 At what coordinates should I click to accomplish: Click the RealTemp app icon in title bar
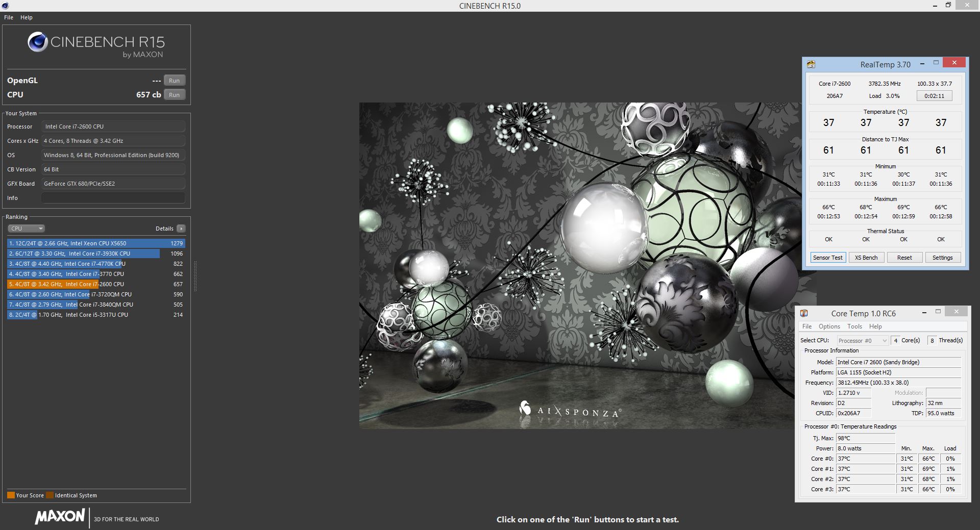(x=811, y=64)
